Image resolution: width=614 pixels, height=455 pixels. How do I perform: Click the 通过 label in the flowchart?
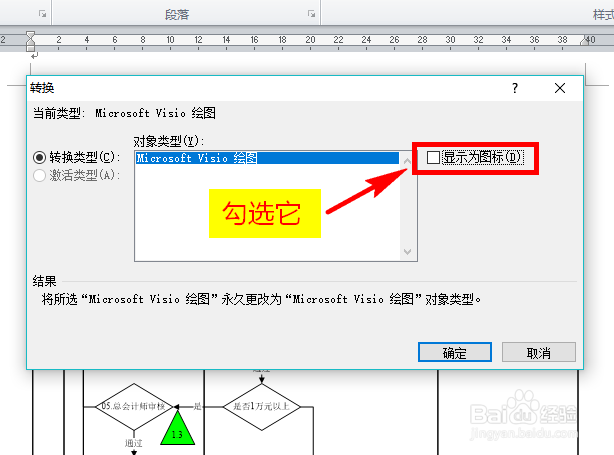click(134, 443)
